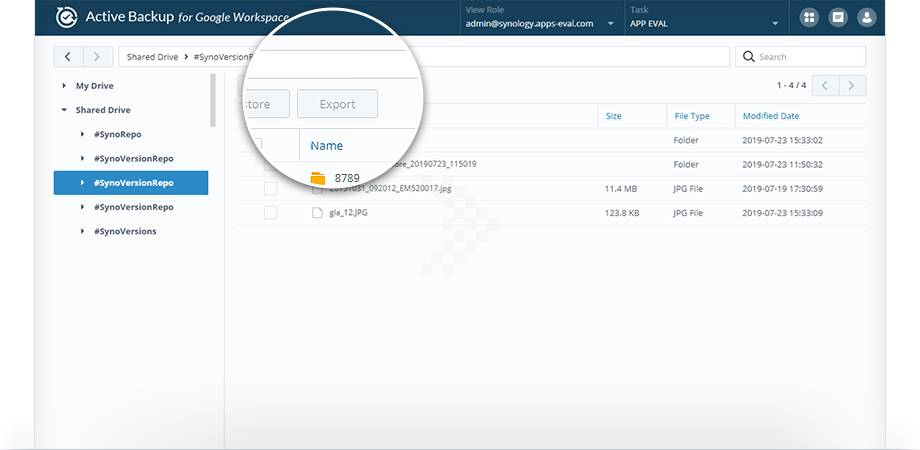Open the apps grid icon in header
Image resolution: width=920 pixels, height=450 pixels.
tap(809, 17)
